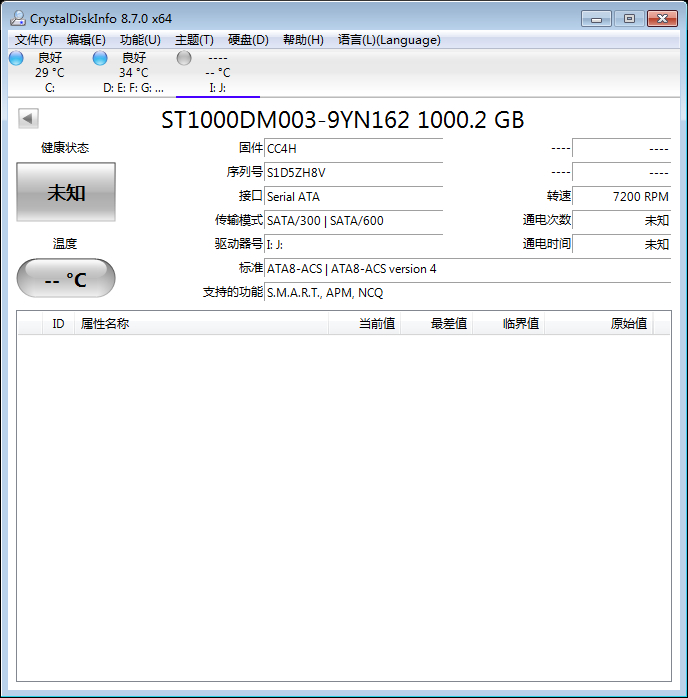
Task: Select the I: J: drive gray status icon
Action: click(x=184, y=58)
